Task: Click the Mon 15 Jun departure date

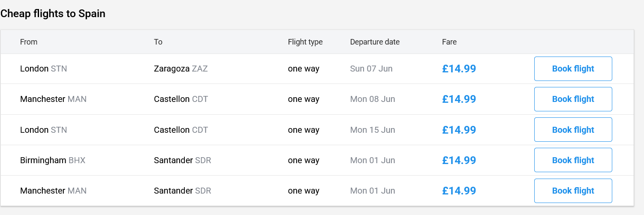Action: (x=373, y=130)
